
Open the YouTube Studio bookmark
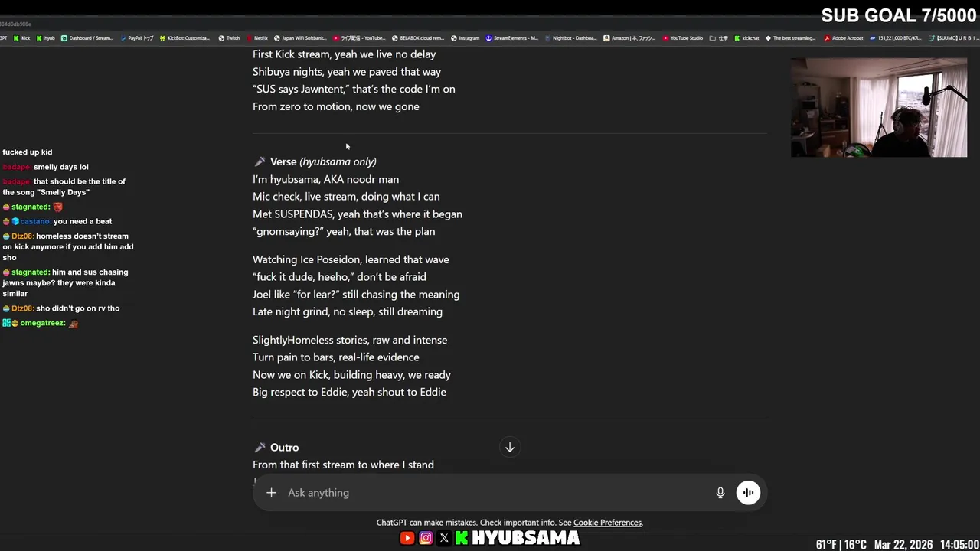(x=683, y=38)
